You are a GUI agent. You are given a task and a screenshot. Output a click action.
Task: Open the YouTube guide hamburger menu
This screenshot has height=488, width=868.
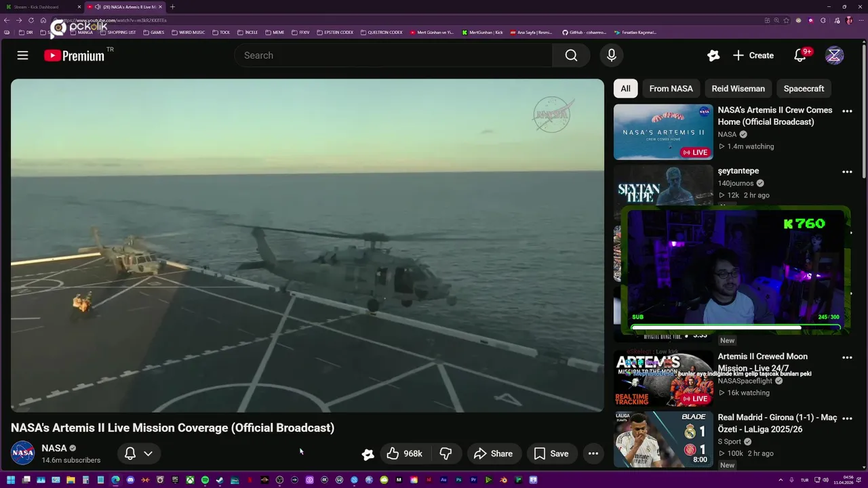coord(22,56)
